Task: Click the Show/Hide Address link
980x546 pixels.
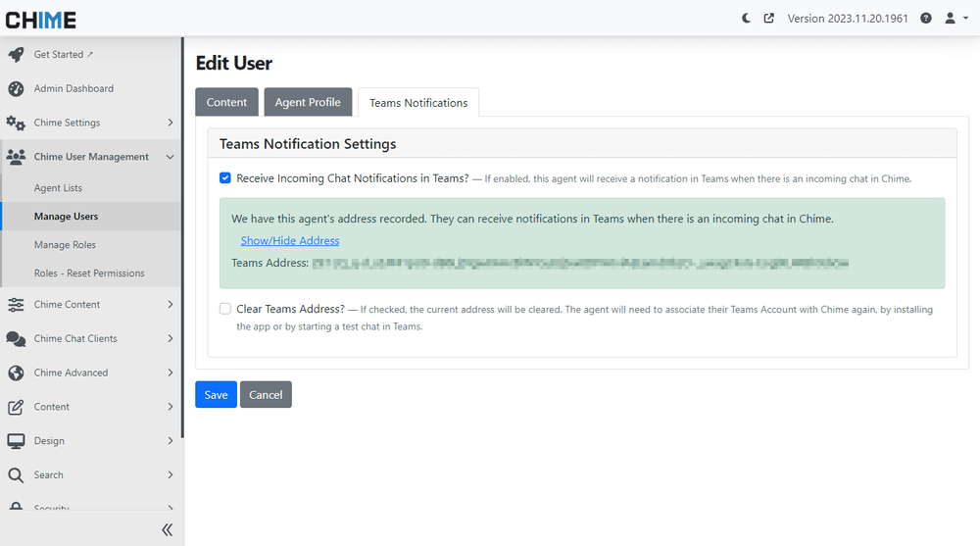Action: (x=290, y=241)
